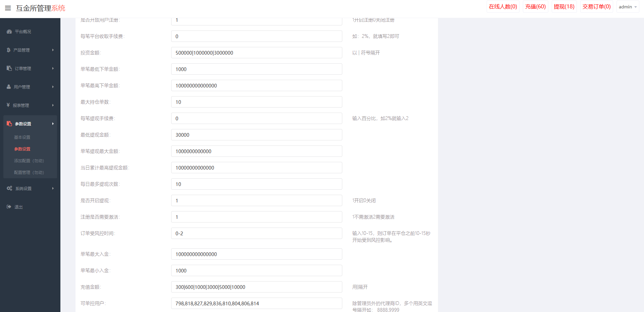Click the bitcoin icon beside 产品管理
The width and height of the screenshot is (644, 312).
pyautogui.click(x=9, y=50)
